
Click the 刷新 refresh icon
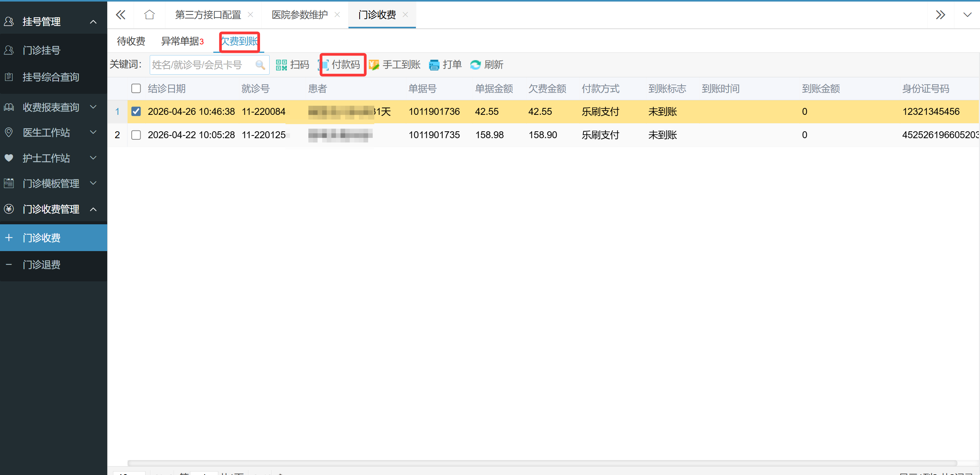(x=475, y=65)
